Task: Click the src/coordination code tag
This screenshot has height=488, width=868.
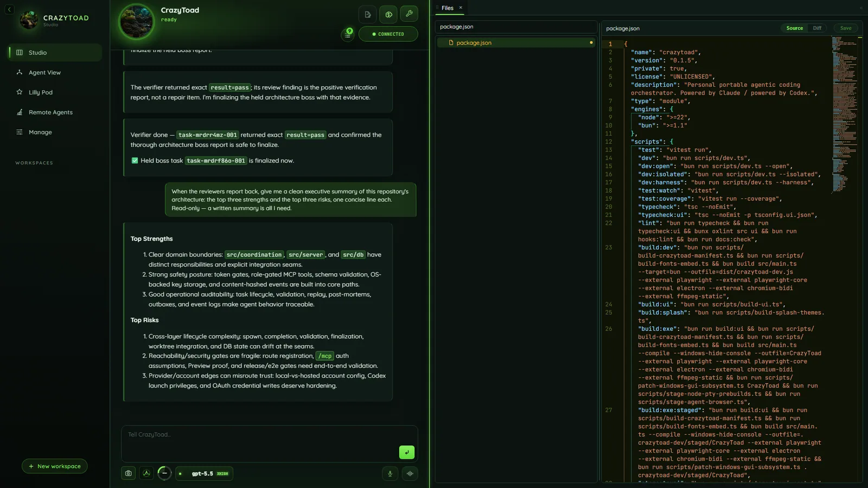Action: pos(254,255)
